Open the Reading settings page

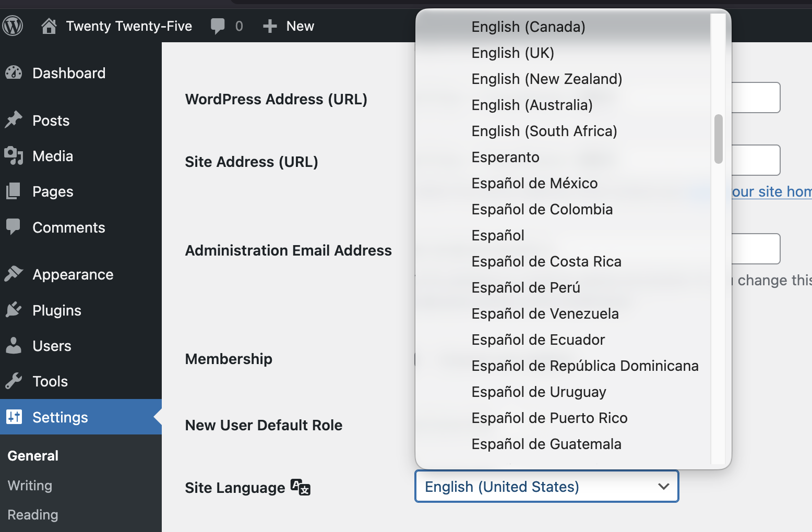pyautogui.click(x=32, y=515)
